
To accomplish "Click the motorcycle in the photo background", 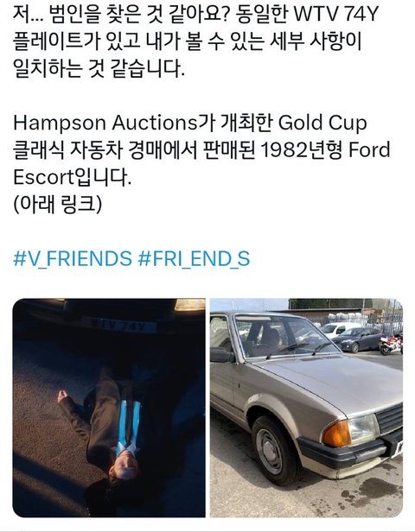I will (391, 344).
